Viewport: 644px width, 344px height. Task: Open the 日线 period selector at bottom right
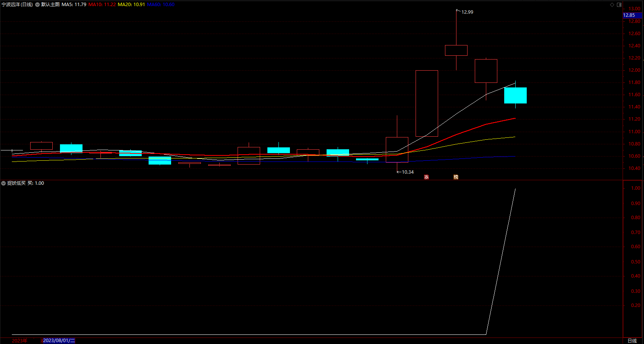pyautogui.click(x=632, y=341)
